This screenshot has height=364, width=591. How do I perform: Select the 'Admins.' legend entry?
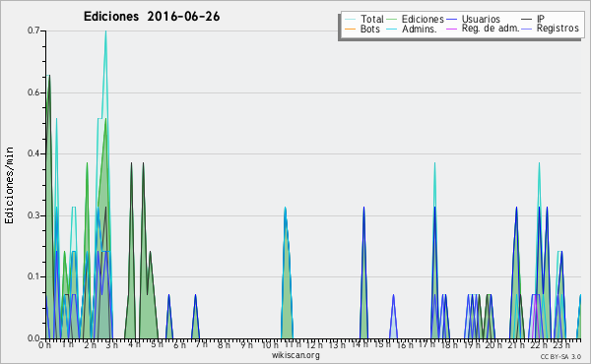pos(412,29)
